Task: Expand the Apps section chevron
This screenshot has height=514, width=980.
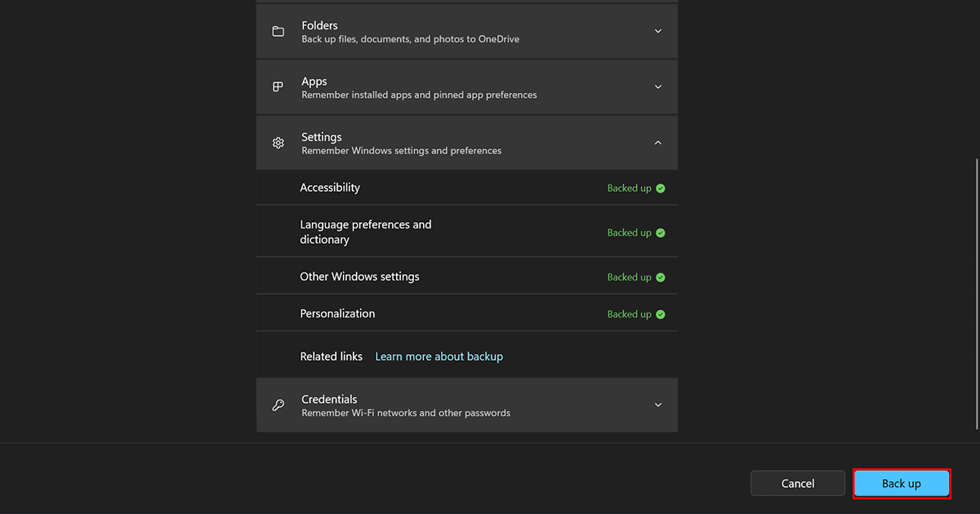Action: 658,87
